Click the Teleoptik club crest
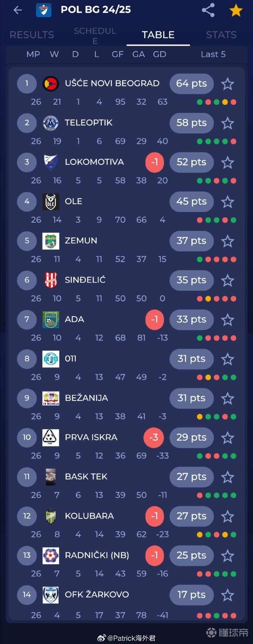Viewport: 253px width, 644px height. (51, 123)
